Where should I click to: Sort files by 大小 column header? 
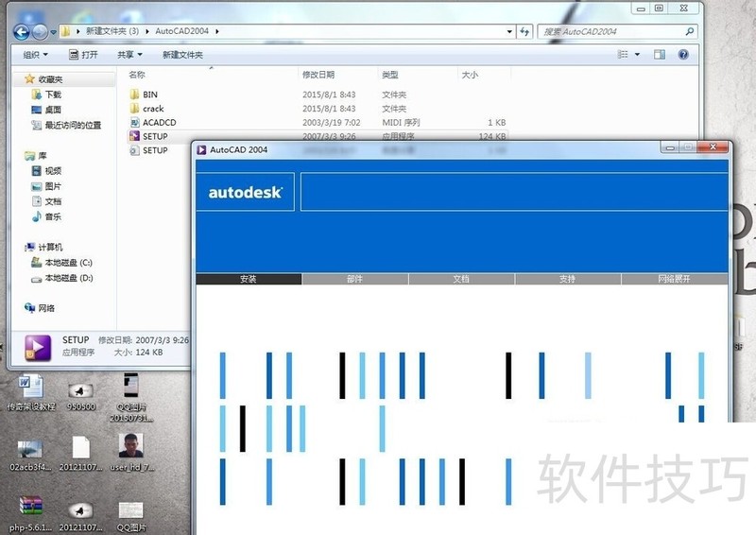coord(470,75)
